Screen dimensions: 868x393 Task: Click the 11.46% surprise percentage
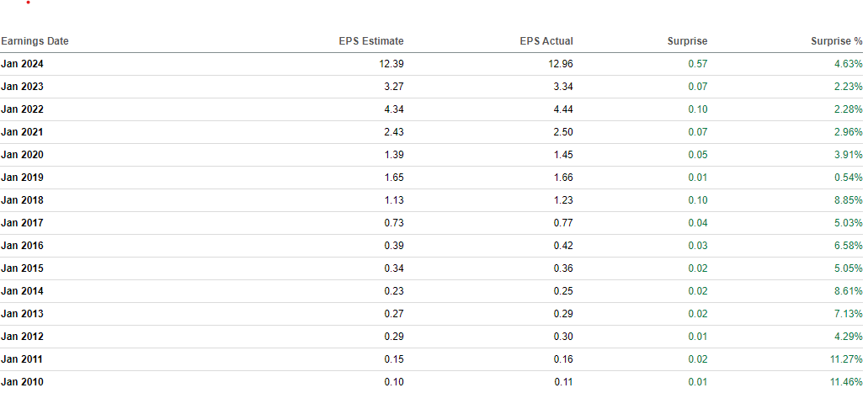(x=846, y=382)
